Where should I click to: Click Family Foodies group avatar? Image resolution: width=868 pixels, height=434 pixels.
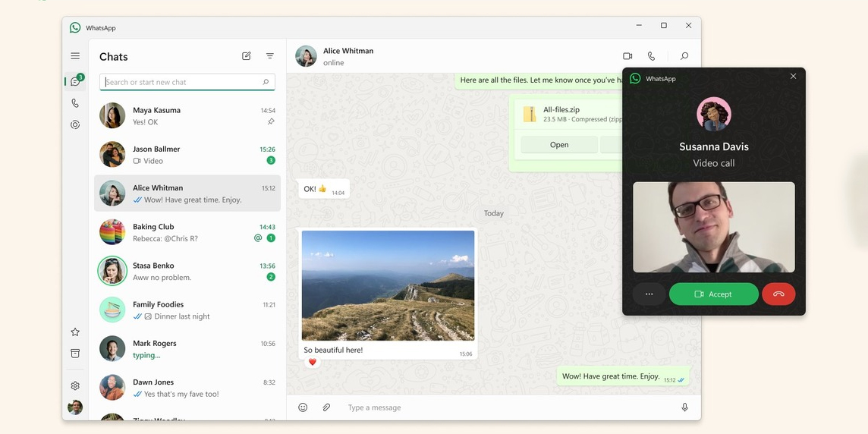pyautogui.click(x=112, y=310)
